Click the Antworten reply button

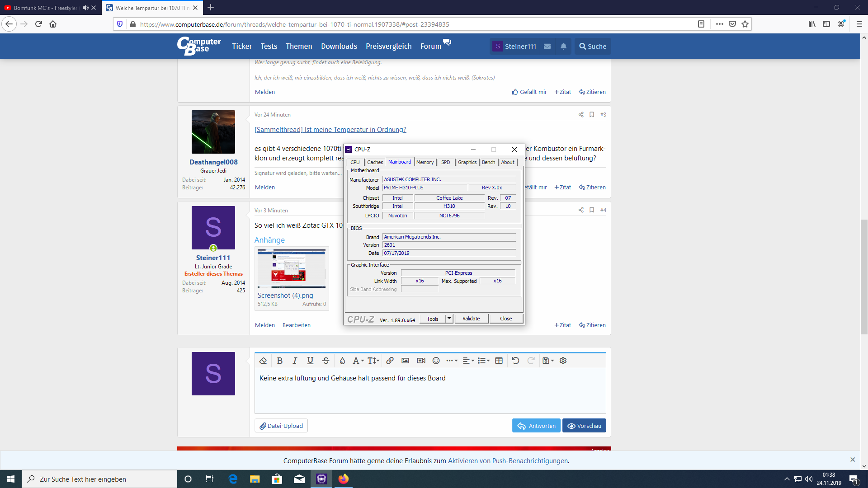(x=536, y=426)
